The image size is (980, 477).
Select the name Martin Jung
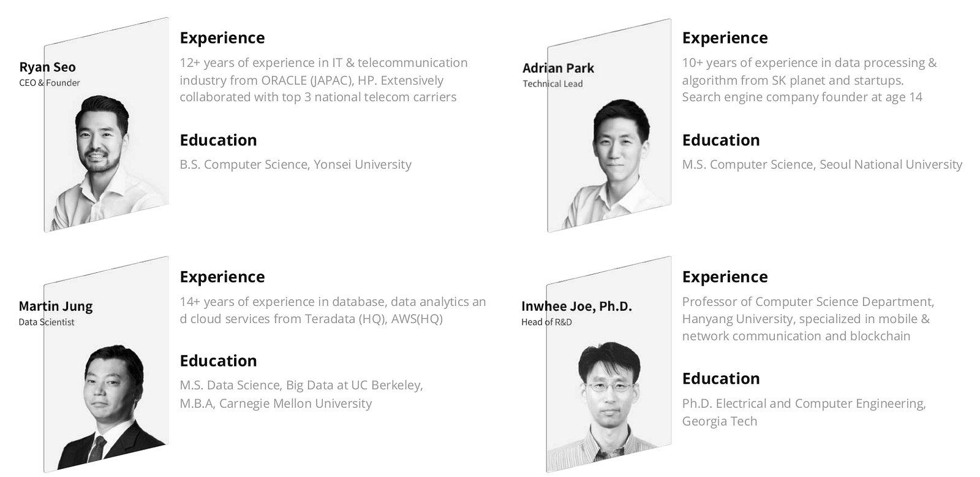(55, 306)
